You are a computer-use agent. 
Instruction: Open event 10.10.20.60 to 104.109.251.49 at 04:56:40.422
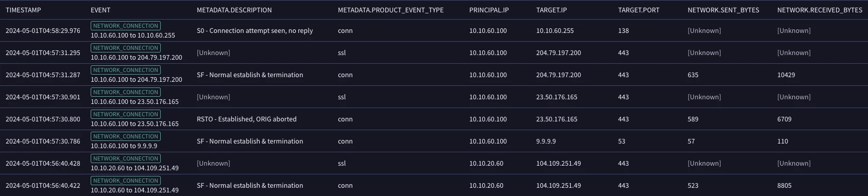point(134,190)
